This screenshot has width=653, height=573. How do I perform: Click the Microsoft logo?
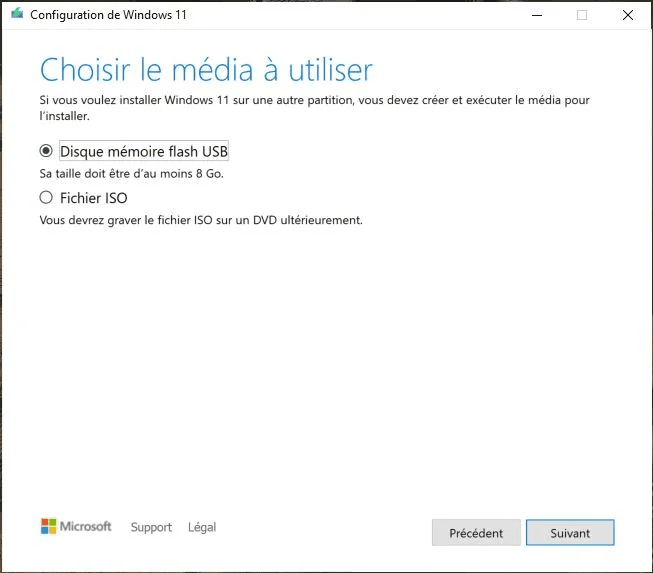pyautogui.click(x=76, y=526)
